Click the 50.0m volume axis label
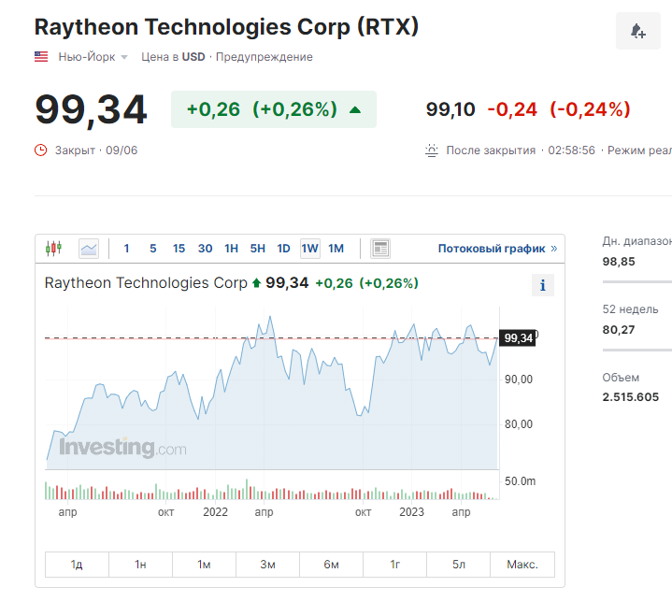 click(520, 481)
